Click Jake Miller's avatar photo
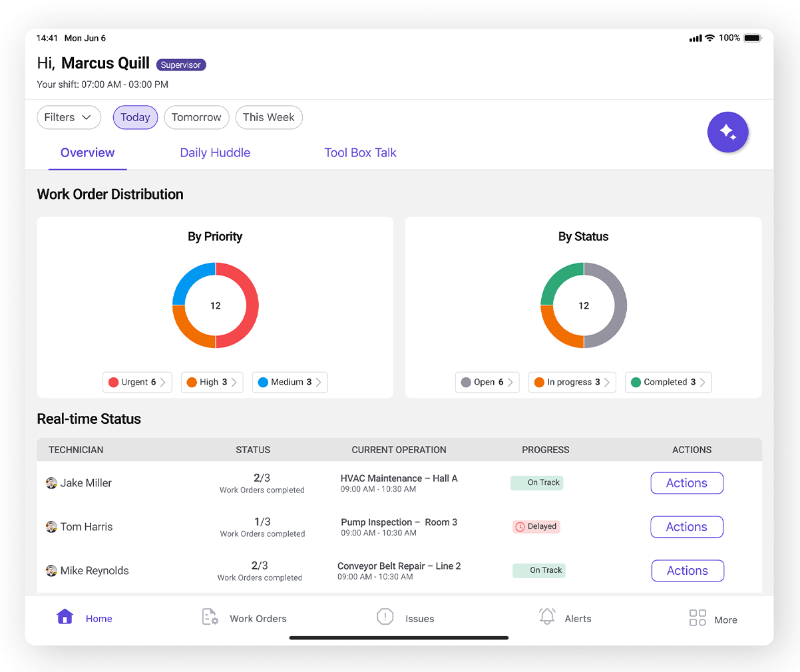This screenshot has height=672, width=800. pos(51,482)
